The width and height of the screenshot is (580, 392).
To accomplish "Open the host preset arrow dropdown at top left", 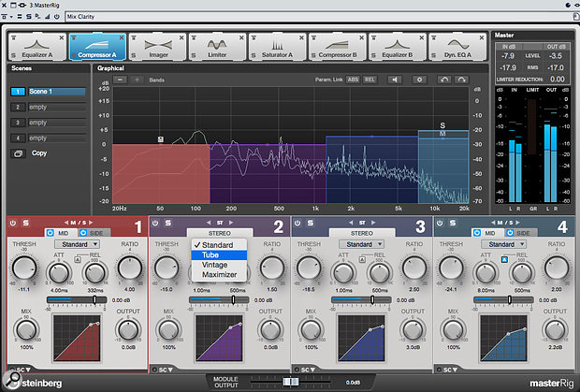I will click(x=11, y=17).
